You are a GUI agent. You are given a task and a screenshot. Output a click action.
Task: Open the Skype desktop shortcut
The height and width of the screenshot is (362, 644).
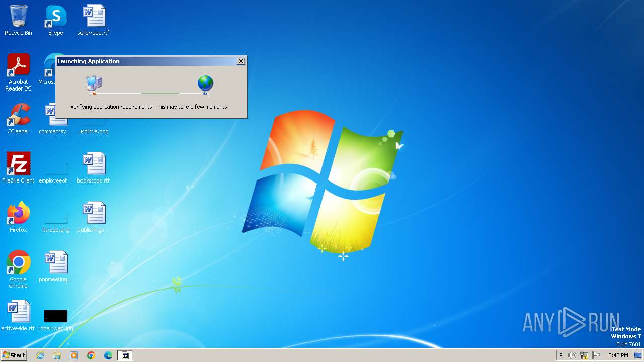pyautogui.click(x=56, y=20)
